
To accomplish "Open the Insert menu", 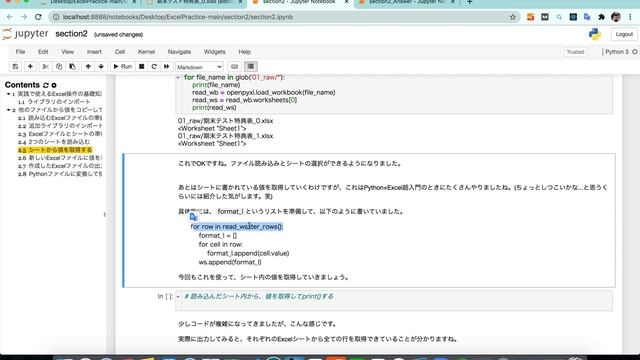I will (x=94, y=52).
